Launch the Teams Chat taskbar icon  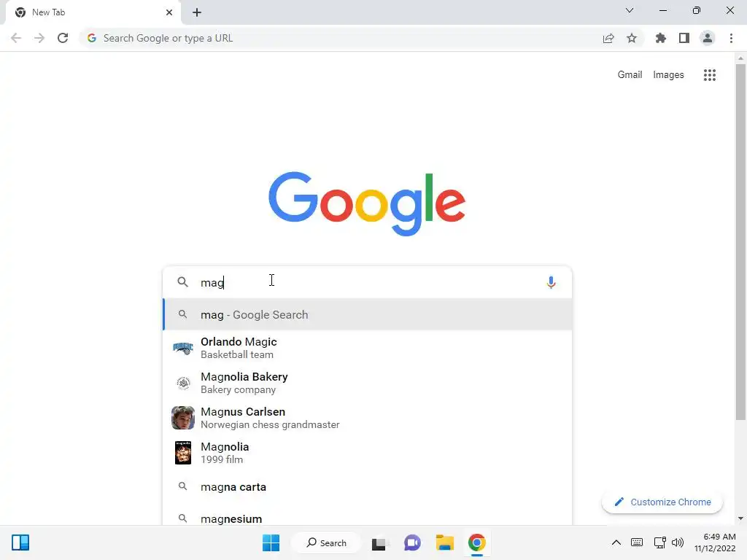point(412,542)
